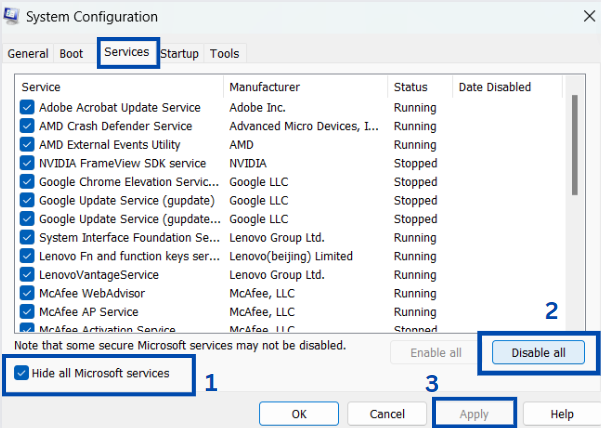Uncheck Adobe Acrobat Update Service checkbox
This screenshot has width=601, height=428.
[27, 108]
